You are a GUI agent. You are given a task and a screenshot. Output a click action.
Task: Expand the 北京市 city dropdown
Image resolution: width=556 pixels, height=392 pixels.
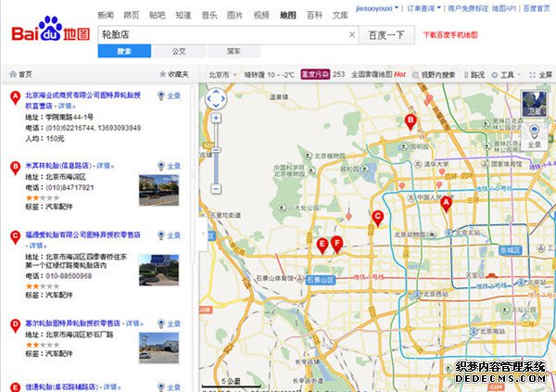pos(222,74)
